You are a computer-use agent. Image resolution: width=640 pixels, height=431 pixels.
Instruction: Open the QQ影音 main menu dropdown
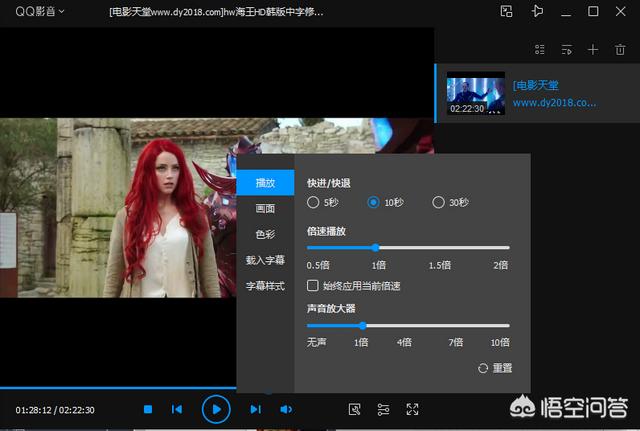click(40, 11)
